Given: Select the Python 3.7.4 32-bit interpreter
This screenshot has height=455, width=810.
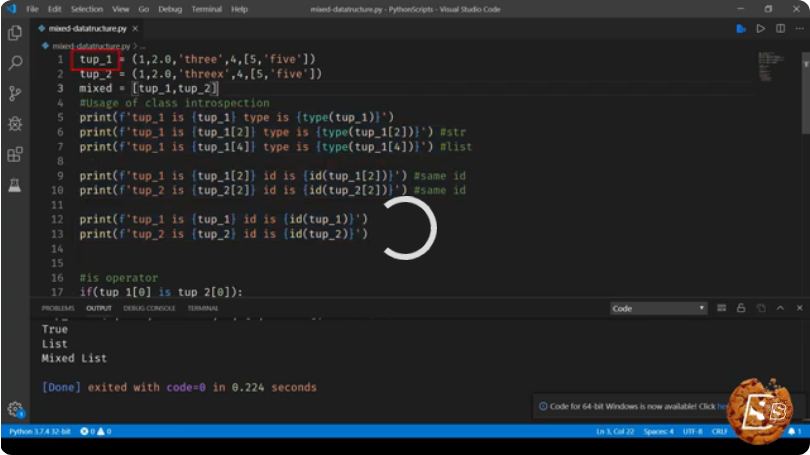Looking at the screenshot, I should pyautogui.click(x=40, y=431).
